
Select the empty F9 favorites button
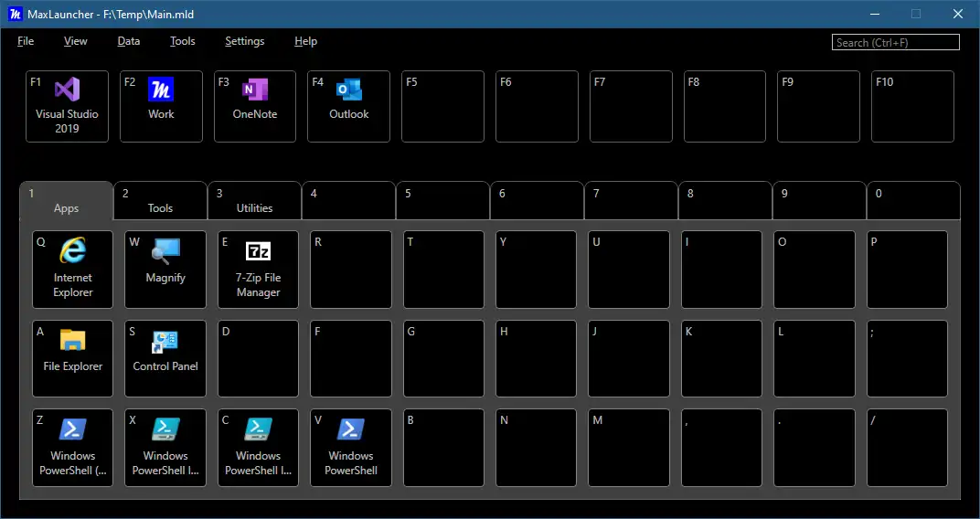click(x=819, y=106)
